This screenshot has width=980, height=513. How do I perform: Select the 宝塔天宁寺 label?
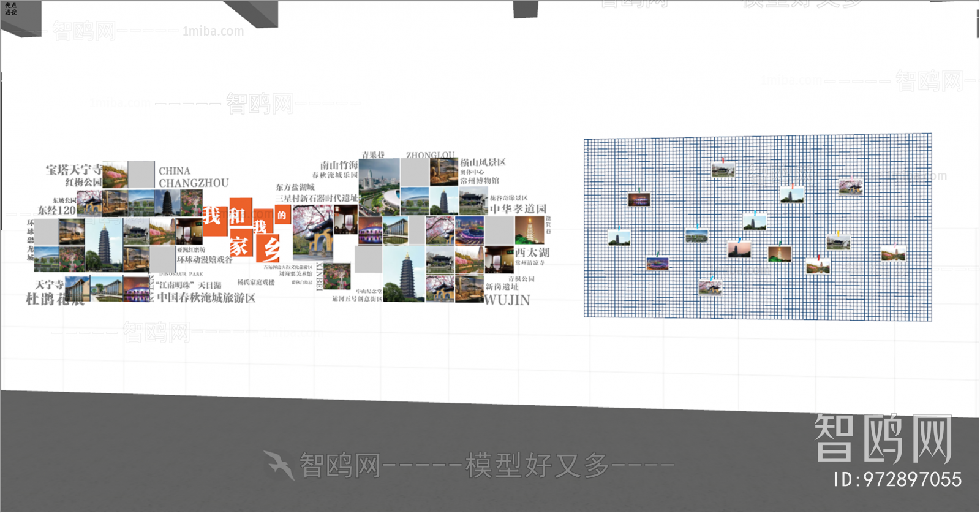(73, 169)
